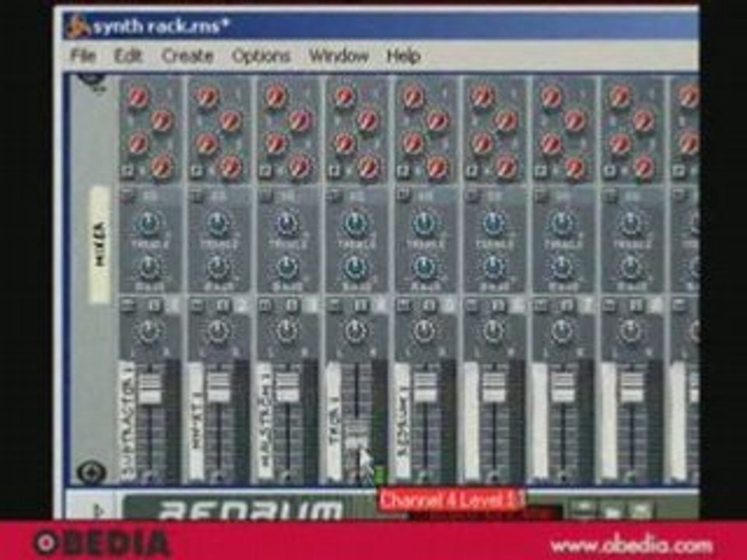Click the pan knob on REDRUM 1 channel
The image size is (747, 560).
424,331
